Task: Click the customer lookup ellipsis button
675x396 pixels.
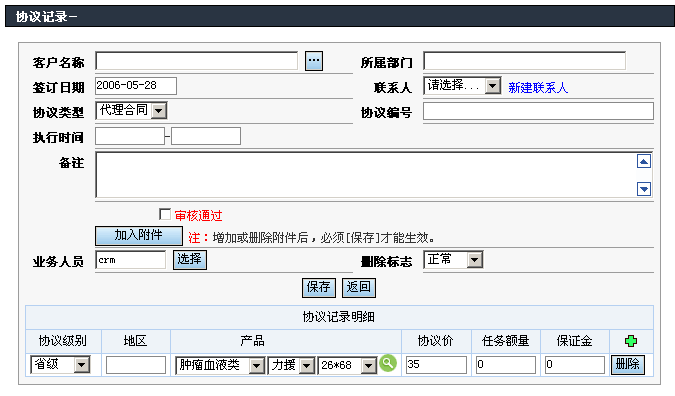Action: tap(314, 61)
